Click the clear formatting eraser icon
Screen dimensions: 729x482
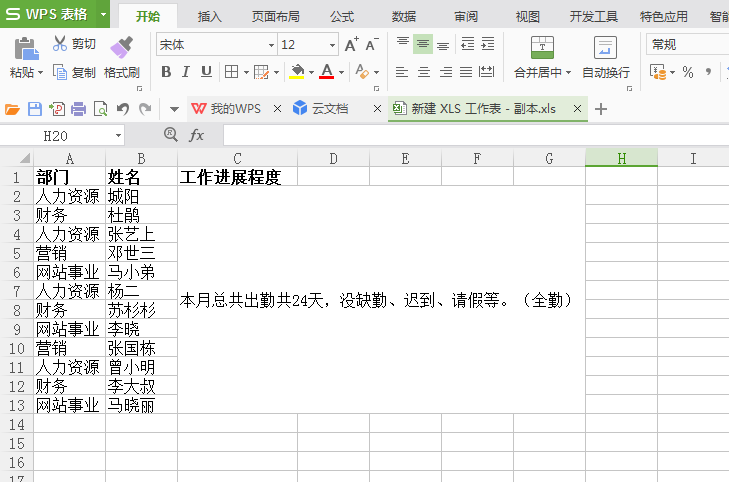click(362, 72)
